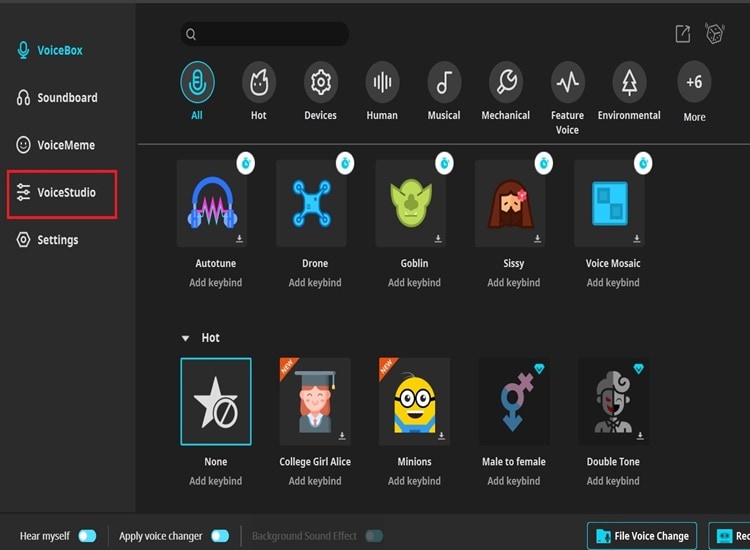This screenshot has width=750, height=550.
Task: Click the timer badge on Drone
Action: (345, 164)
